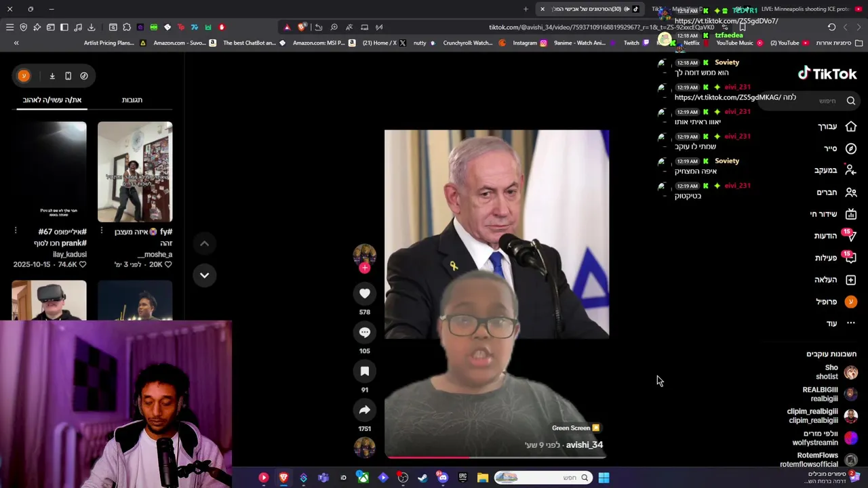Open File Explorer from the taskbar
868x488 pixels.
tap(483, 478)
